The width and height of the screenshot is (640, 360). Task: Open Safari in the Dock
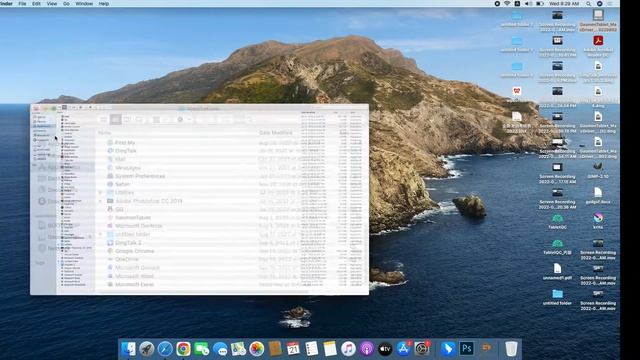point(165,349)
